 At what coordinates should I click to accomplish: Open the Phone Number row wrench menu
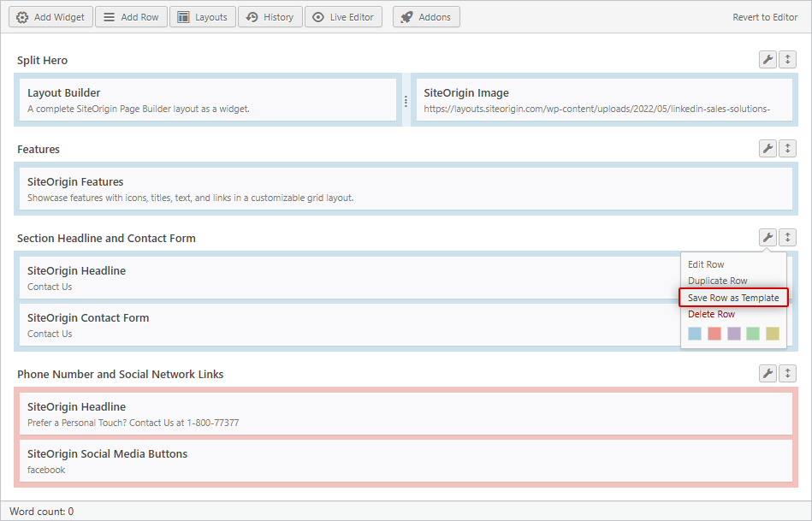[x=768, y=373]
